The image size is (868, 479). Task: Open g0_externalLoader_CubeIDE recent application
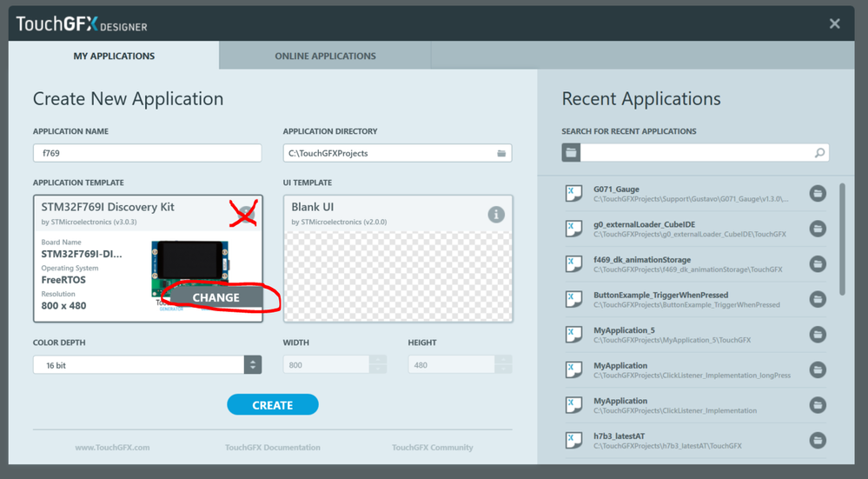click(x=695, y=229)
